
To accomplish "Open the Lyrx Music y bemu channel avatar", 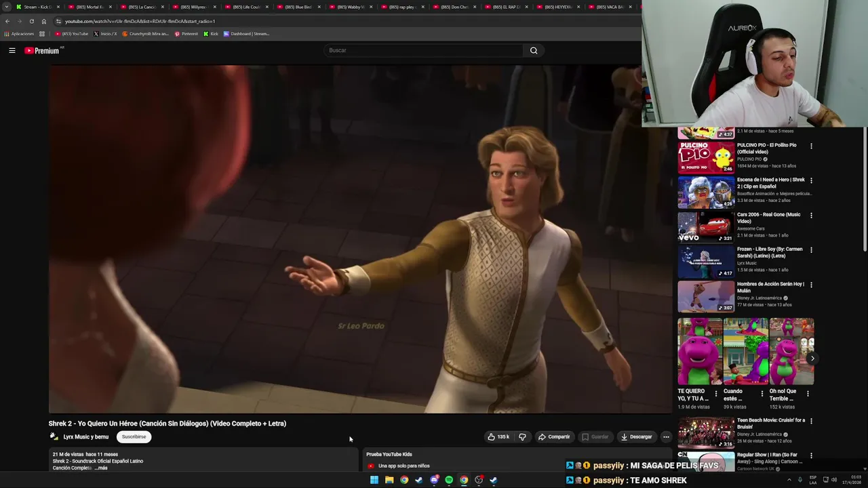I will click(54, 437).
